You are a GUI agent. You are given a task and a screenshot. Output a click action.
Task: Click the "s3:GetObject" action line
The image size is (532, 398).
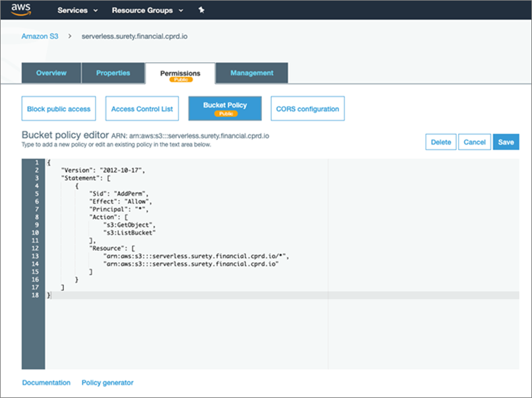point(129,225)
